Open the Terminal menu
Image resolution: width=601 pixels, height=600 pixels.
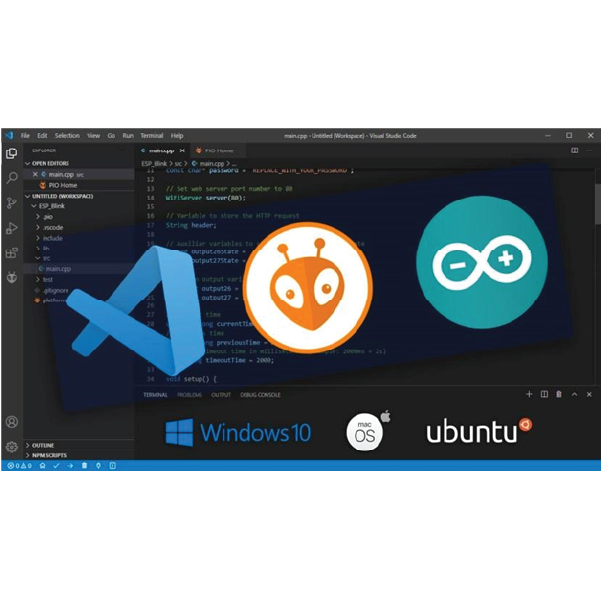151,135
